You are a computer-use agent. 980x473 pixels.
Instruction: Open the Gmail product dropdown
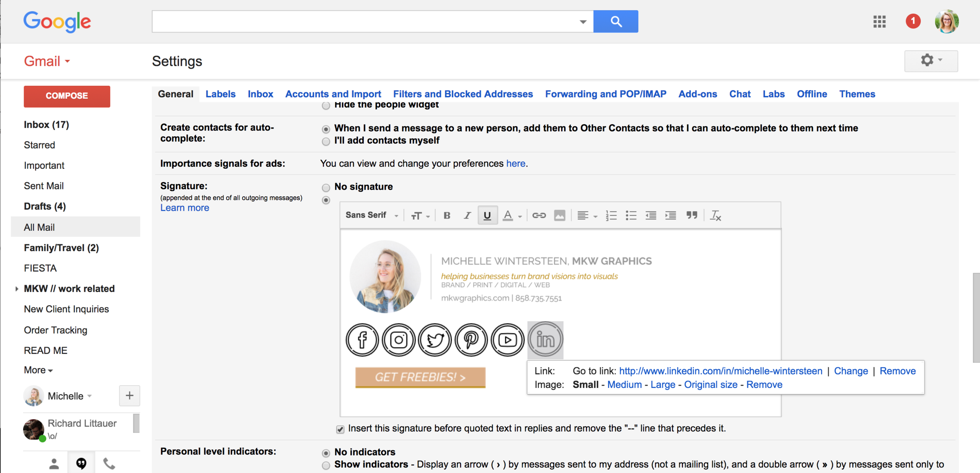(47, 61)
